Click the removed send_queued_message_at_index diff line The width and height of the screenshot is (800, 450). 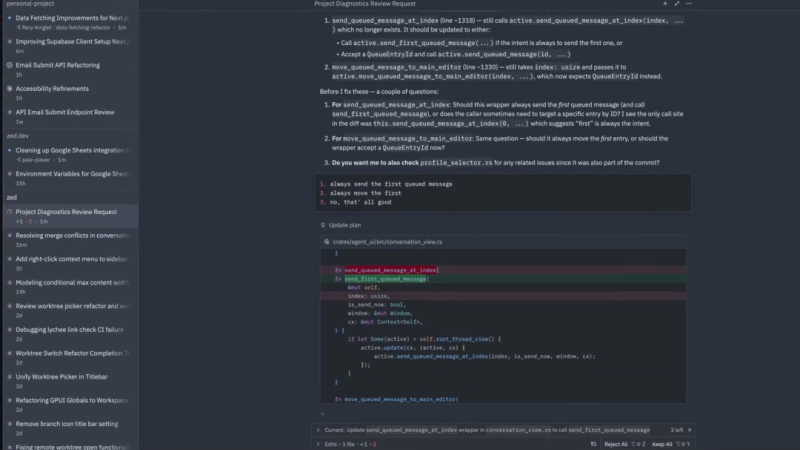click(503, 270)
